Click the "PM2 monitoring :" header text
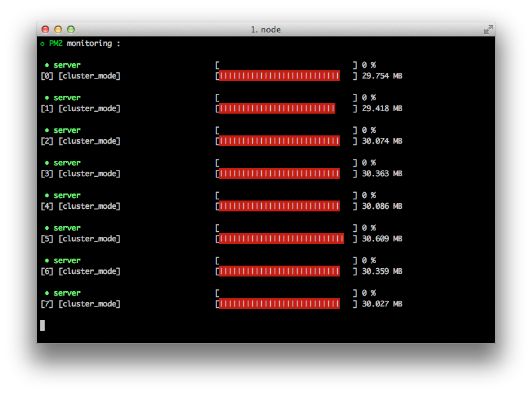Viewport: 532px width, 394px height. coord(84,43)
